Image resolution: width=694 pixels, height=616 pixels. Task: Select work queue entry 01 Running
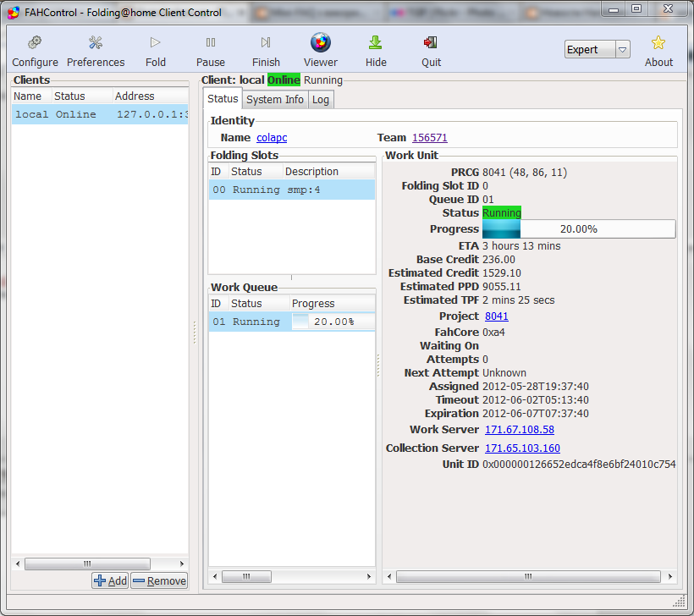(292, 322)
